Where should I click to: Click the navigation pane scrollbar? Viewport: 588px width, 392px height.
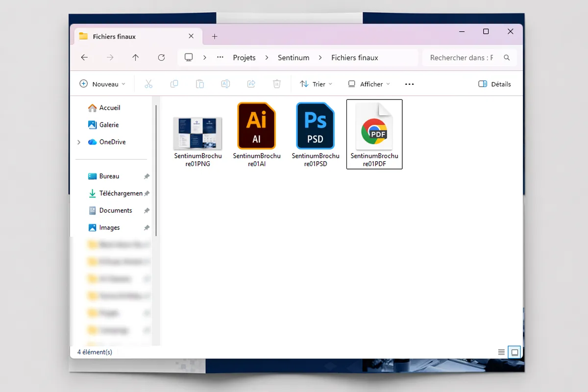pyautogui.click(x=156, y=170)
